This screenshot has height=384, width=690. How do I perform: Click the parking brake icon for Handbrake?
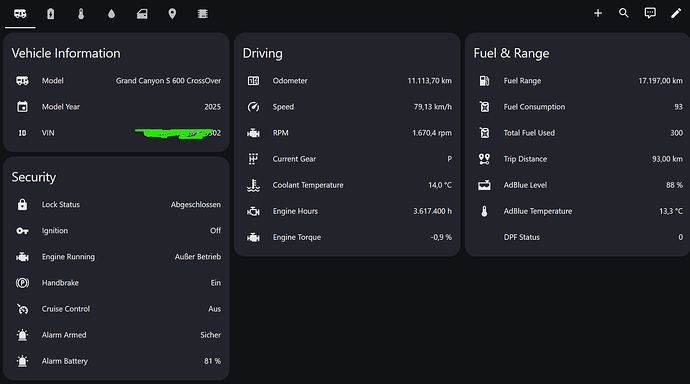(x=22, y=283)
